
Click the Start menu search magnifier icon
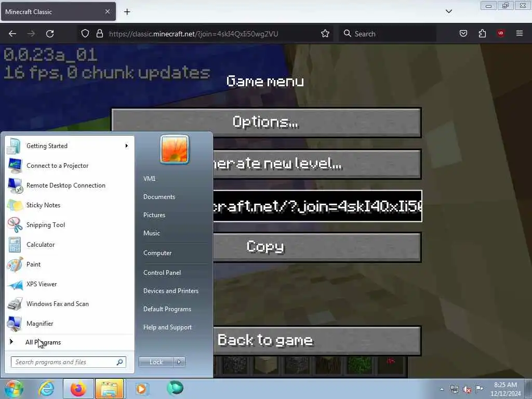[x=120, y=362]
